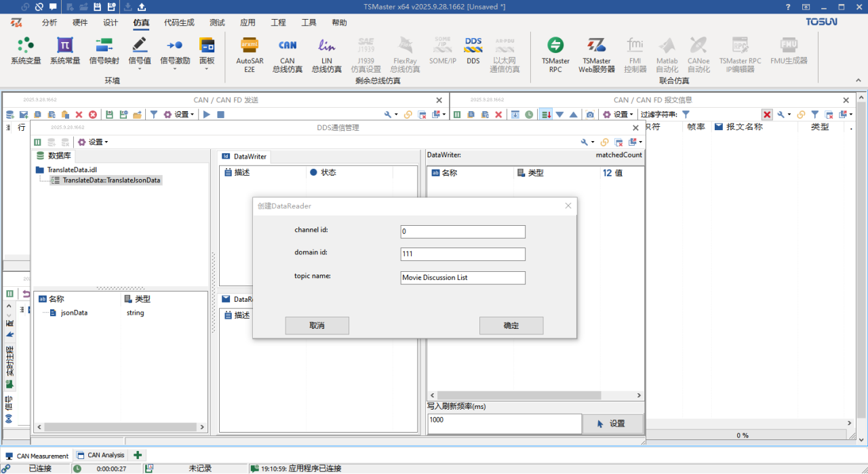
Task: Start the CAN transmit play button
Action: (207, 115)
